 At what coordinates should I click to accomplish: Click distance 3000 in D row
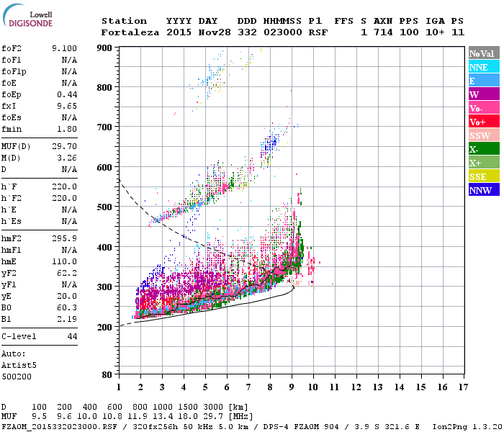(213, 407)
